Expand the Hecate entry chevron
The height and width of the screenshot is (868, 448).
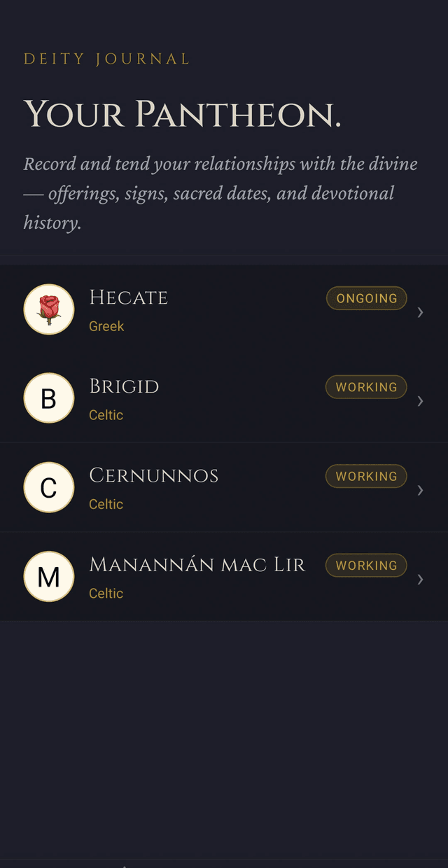point(420,312)
